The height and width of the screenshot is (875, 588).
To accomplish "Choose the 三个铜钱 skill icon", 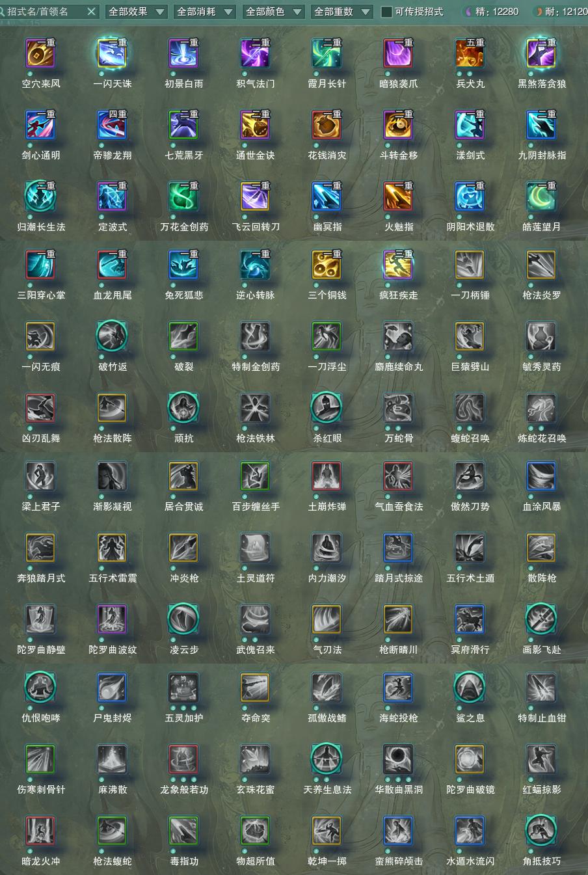I will coord(327,265).
